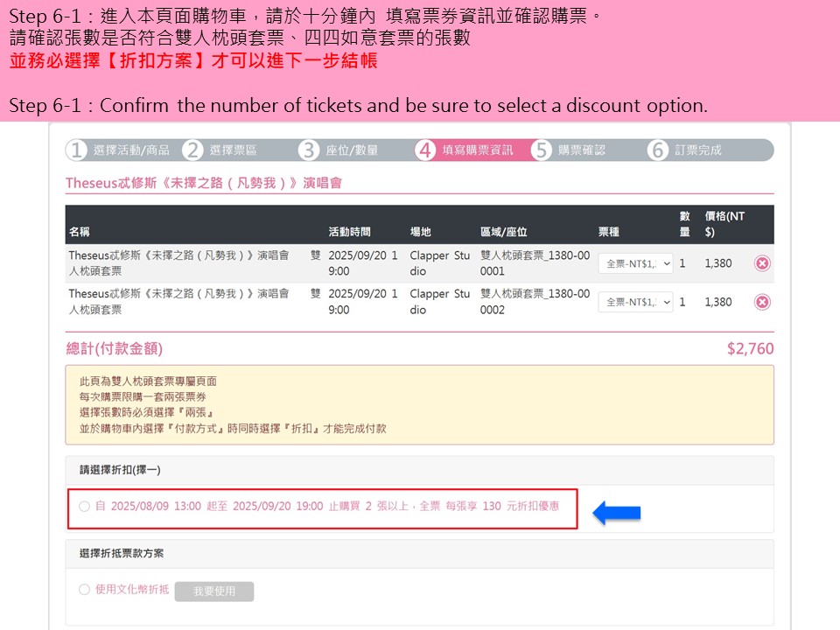Click the blue arrow pointing at discount

tap(617, 514)
